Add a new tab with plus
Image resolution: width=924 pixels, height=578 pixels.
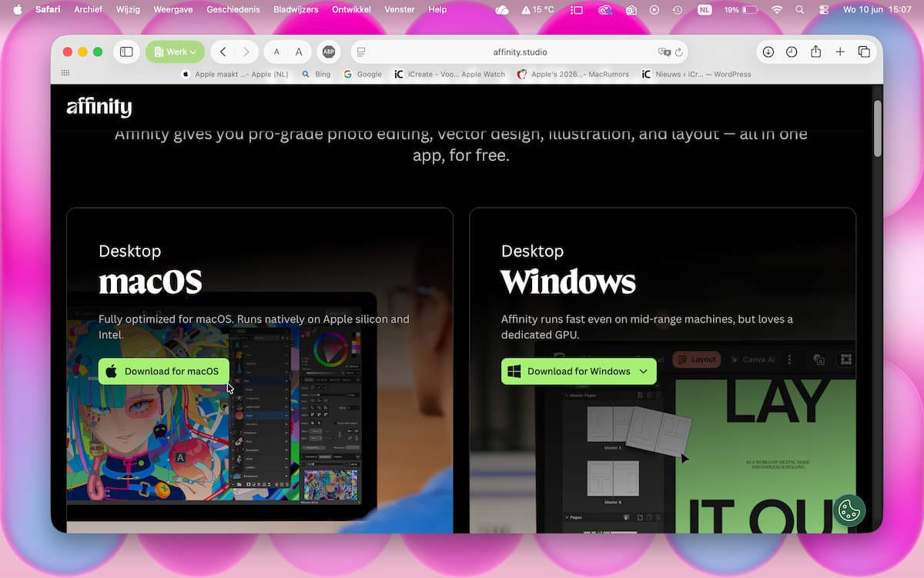(x=840, y=52)
